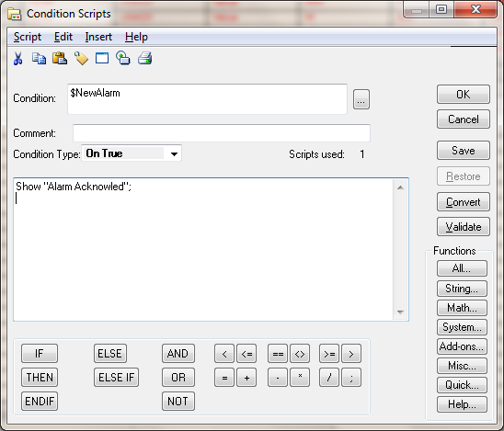Insert the ELSE keyword

110,353
